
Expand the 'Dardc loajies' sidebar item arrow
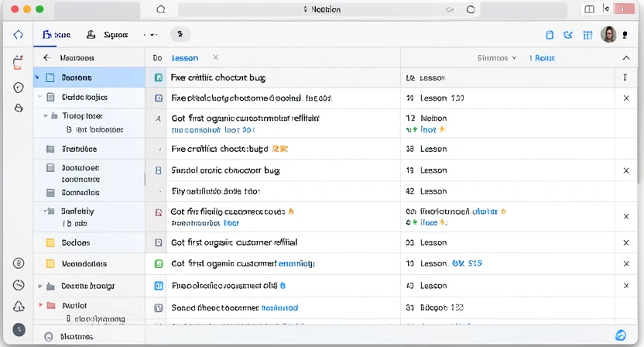point(39,97)
